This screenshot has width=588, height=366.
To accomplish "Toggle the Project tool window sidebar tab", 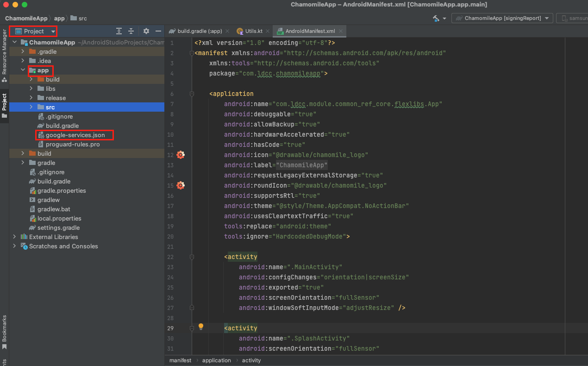I will click(4, 106).
